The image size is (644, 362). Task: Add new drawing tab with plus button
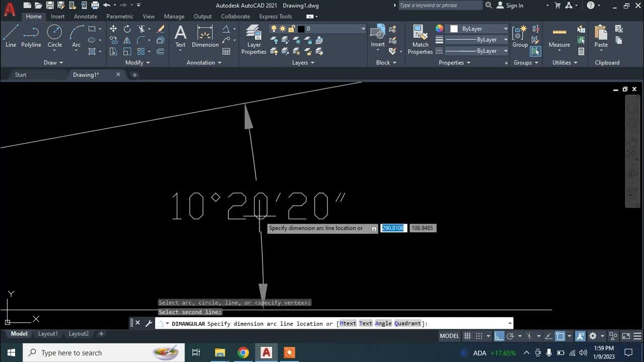click(x=135, y=75)
